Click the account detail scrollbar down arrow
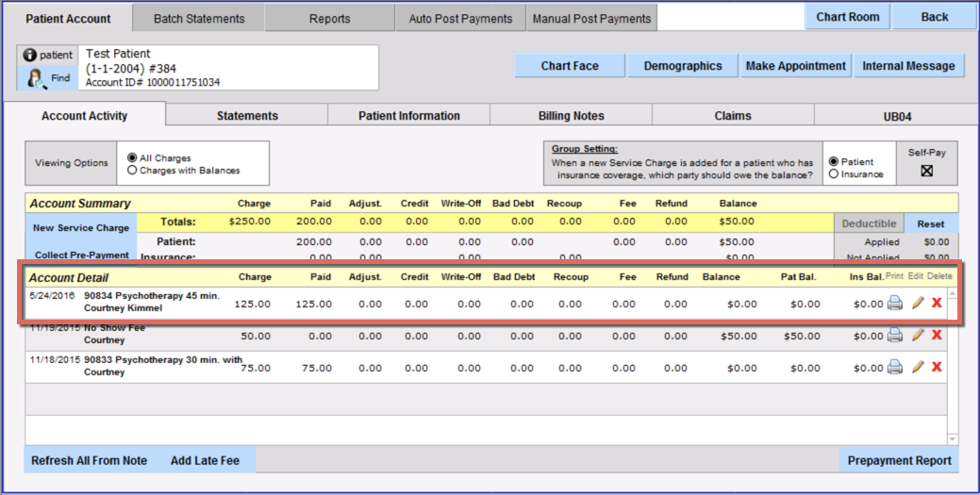The width and height of the screenshot is (980, 495). tap(953, 438)
